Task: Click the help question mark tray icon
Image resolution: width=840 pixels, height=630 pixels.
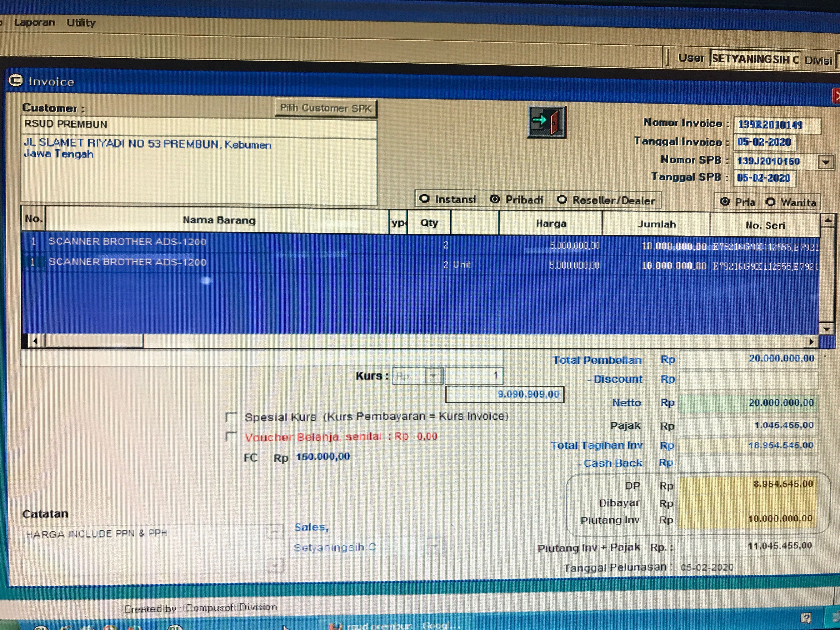Action: [x=806, y=618]
